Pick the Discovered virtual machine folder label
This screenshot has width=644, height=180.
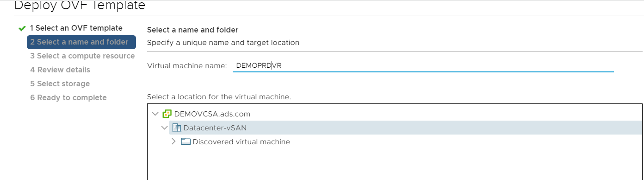(241, 141)
